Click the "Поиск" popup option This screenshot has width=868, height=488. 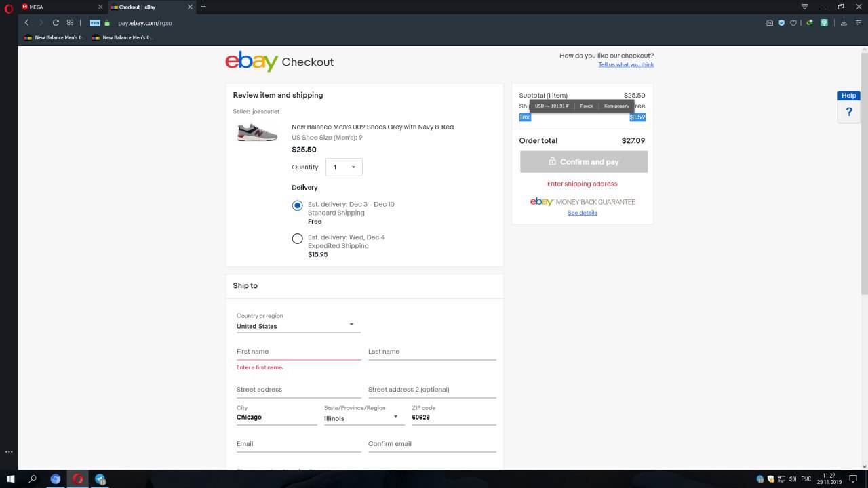click(x=587, y=106)
